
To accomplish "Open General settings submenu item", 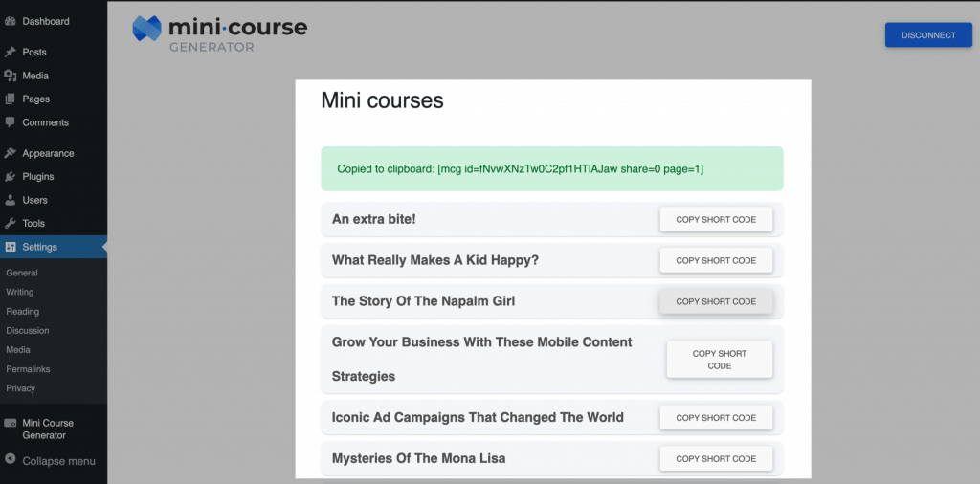I will [x=22, y=273].
